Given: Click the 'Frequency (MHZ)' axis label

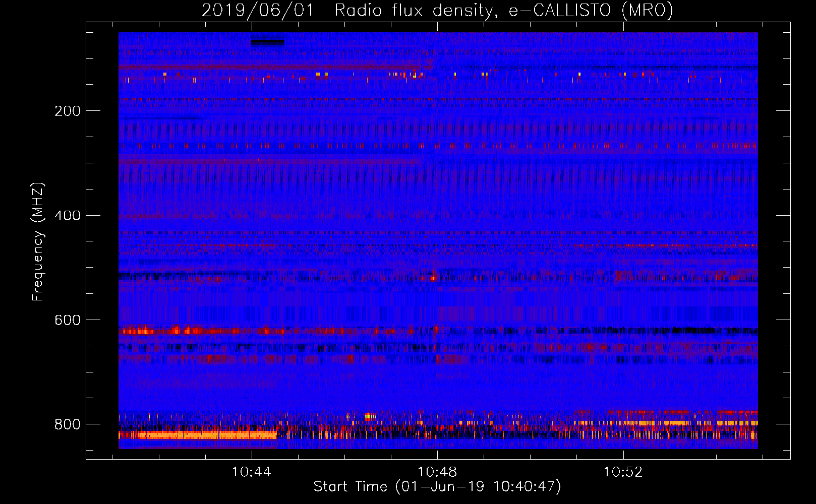Looking at the screenshot, I should (x=38, y=241).
